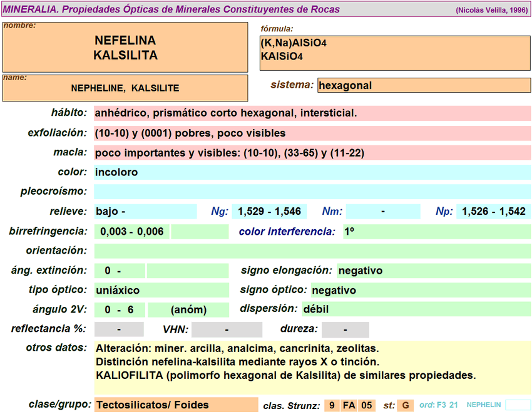Click the empty pleocroísmo field

pyautogui.click(x=312, y=192)
